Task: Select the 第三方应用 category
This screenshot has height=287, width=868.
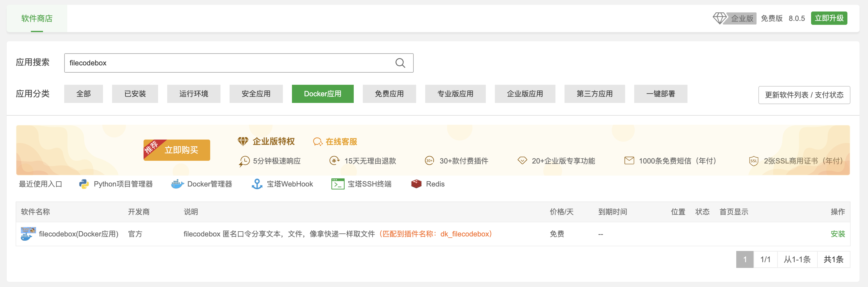Action: click(595, 94)
